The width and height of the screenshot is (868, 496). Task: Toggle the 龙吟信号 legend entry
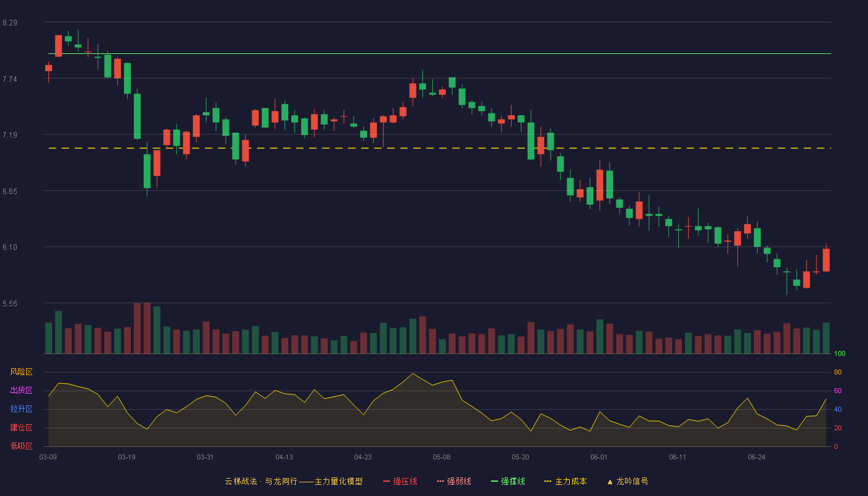tap(627, 481)
